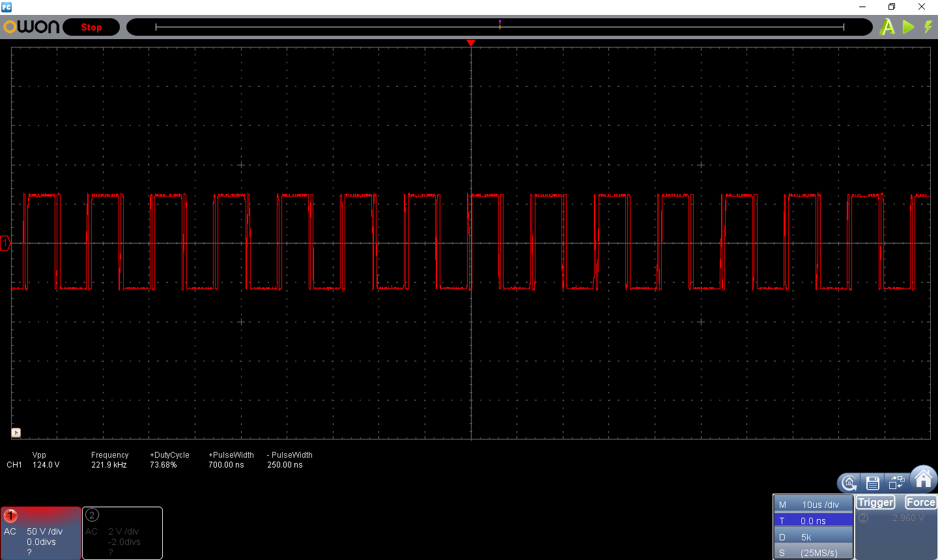Select the 50 V/div channel 1 scale
Screen dimensions: 938x560
[x=45, y=531]
